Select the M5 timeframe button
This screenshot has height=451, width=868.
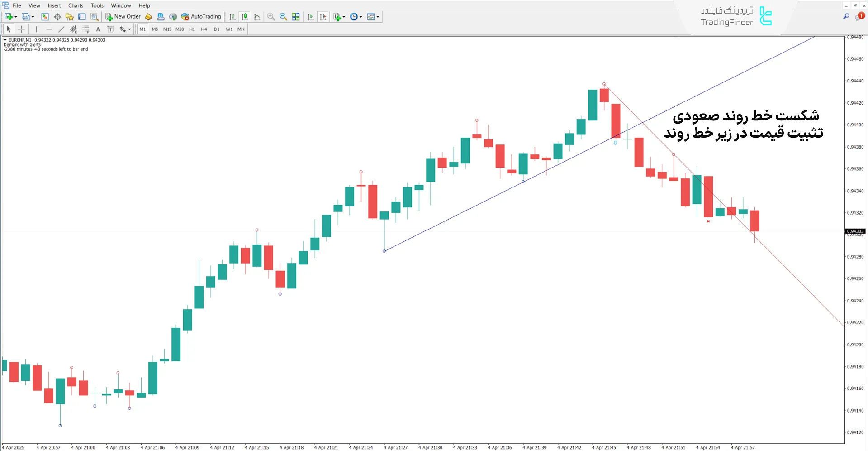point(155,29)
